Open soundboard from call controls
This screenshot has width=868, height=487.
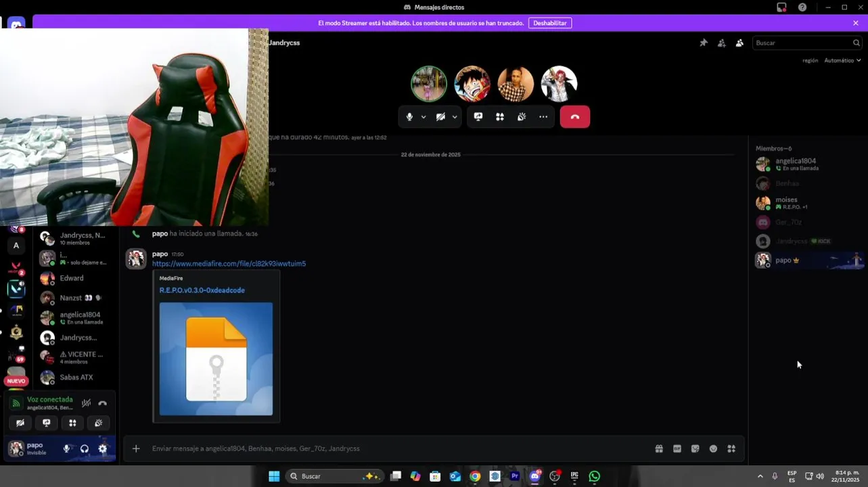522,117
